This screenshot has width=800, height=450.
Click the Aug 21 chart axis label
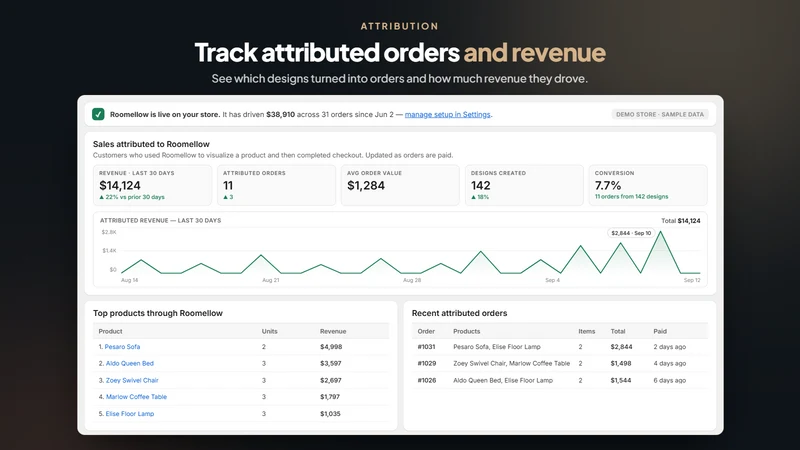270,280
